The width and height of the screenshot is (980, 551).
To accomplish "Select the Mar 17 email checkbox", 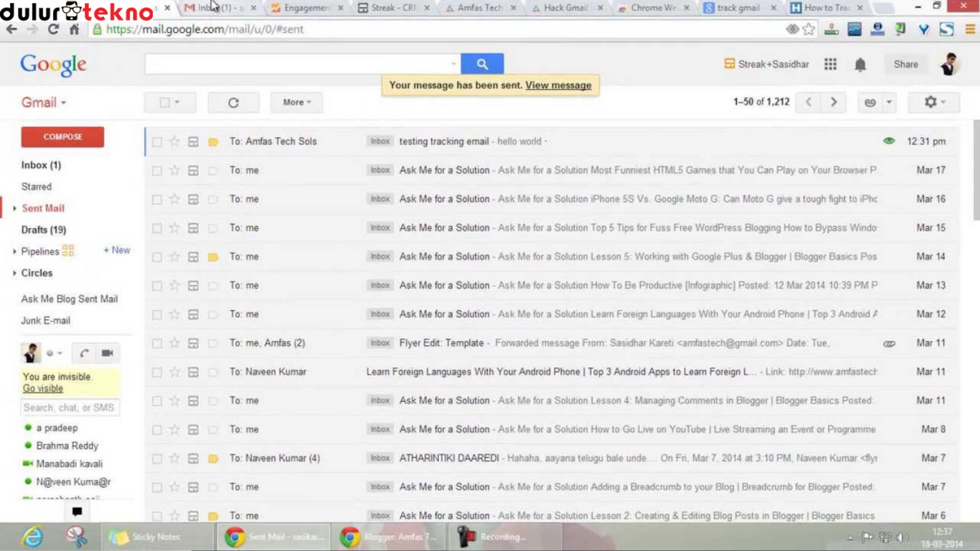I will (157, 171).
